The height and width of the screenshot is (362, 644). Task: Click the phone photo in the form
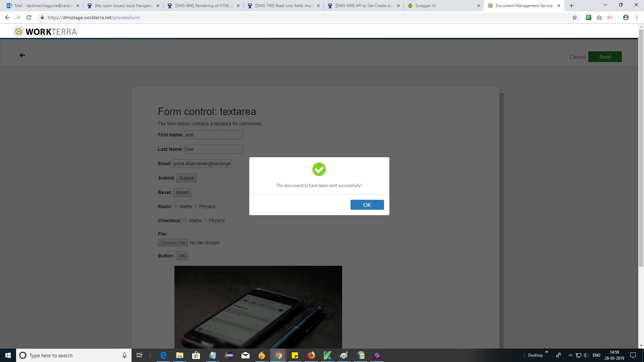tap(258, 307)
